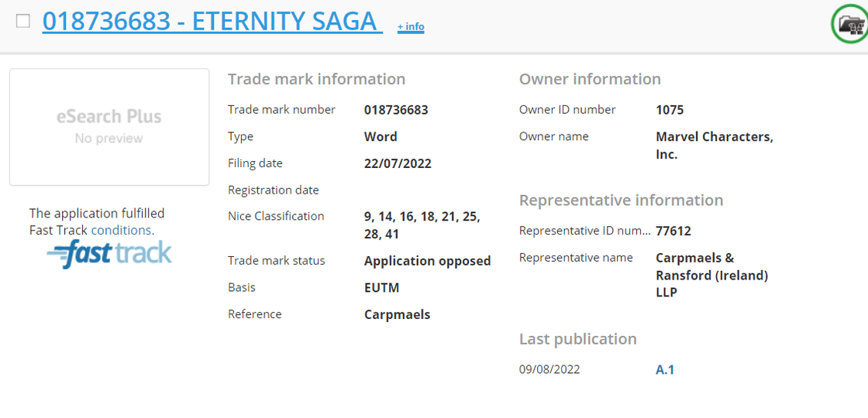Image resolution: width=868 pixels, height=418 pixels.
Task: Click the green-circled folder status icon
Action: (x=850, y=24)
